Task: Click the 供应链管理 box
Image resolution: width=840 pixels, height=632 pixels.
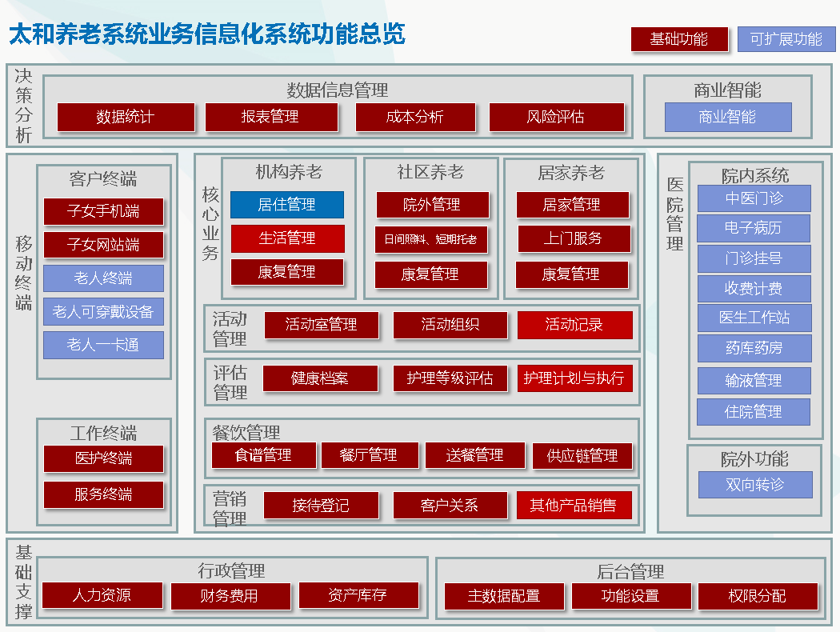Action: (582, 455)
